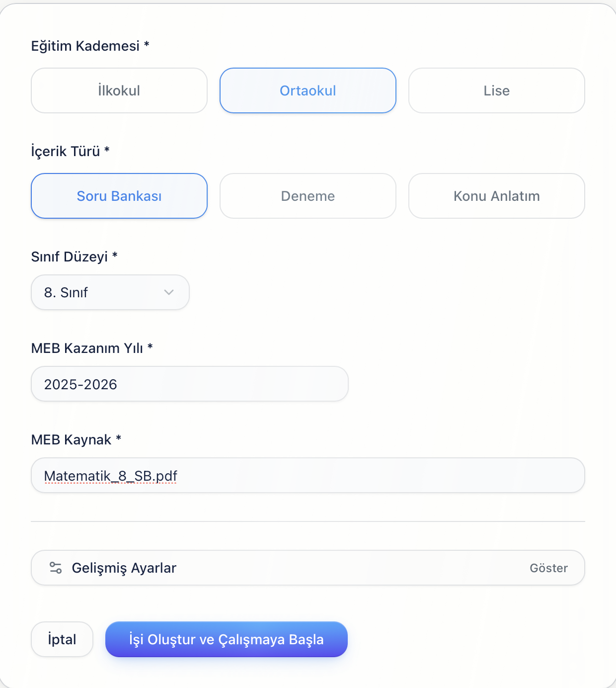Pick Konu Anlatım content type
Screen dimensions: 616x688
click(x=497, y=196)
